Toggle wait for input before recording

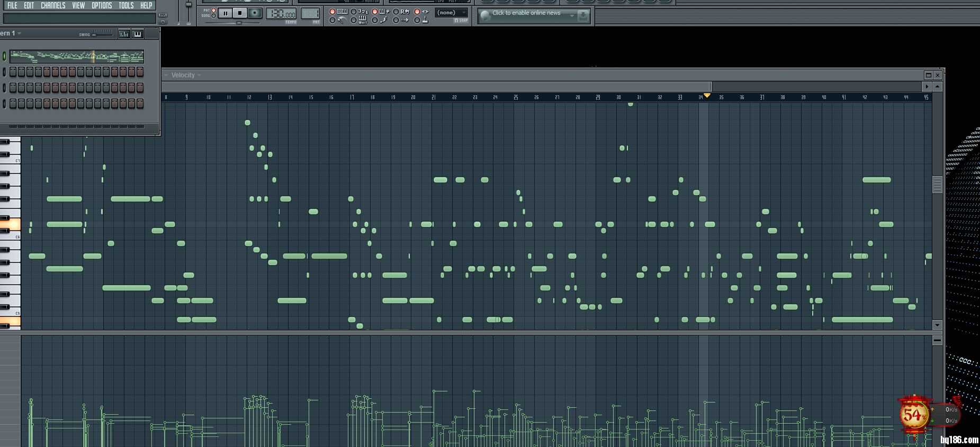pyautogui.click(x=354, y=20)
